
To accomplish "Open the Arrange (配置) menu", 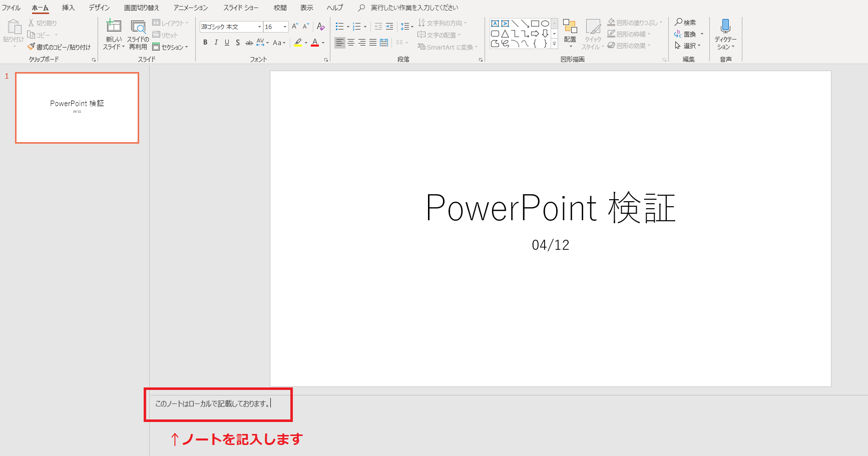I will (x=570, y=34).
